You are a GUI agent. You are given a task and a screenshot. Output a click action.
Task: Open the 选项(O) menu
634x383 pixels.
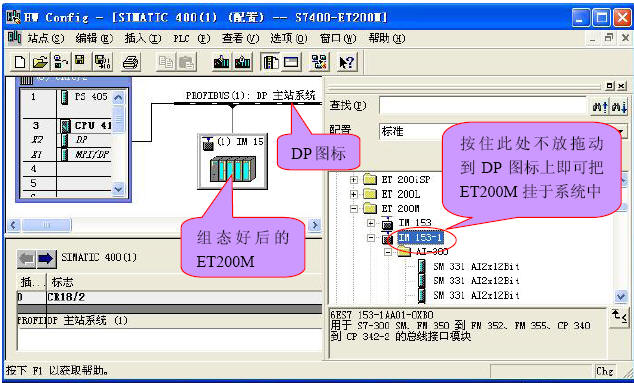pos(289,39)
